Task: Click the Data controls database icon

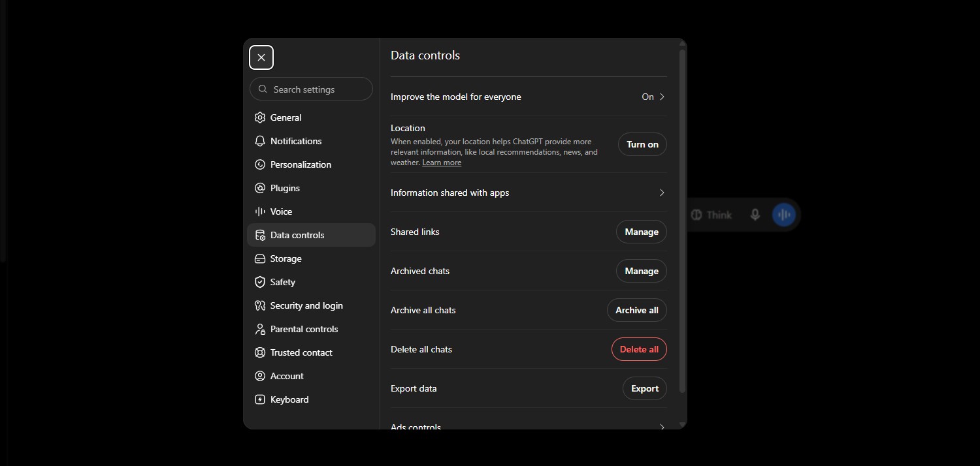Action: click(x=260, y=235)
